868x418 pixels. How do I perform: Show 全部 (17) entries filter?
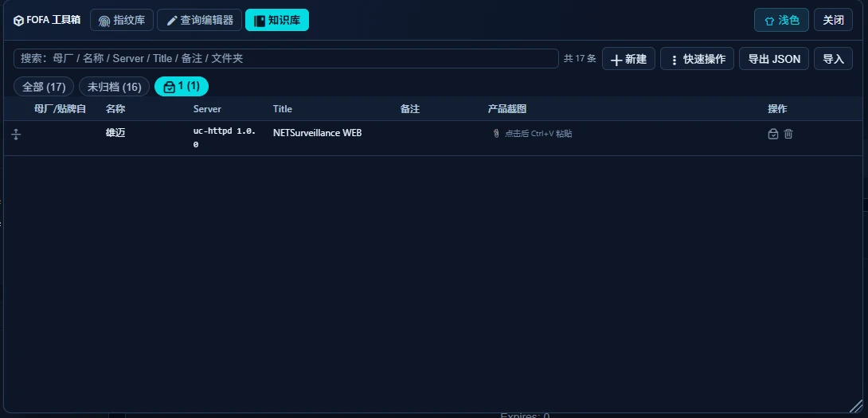(44, 86)
